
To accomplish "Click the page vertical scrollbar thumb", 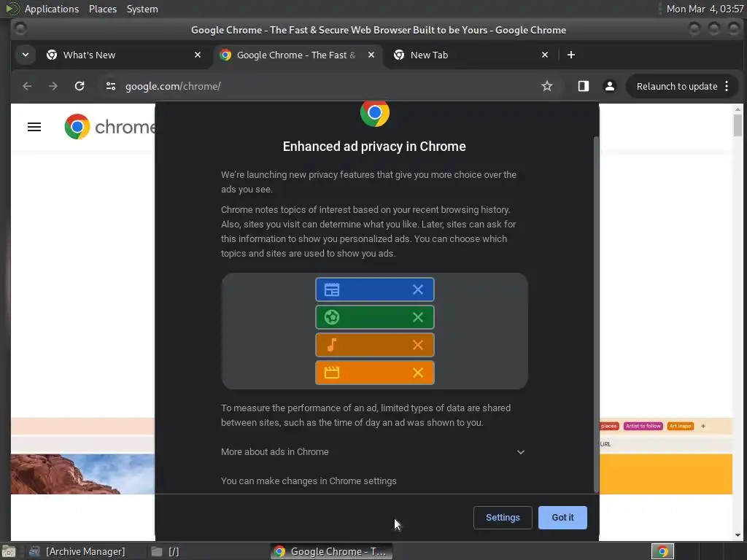I will click(738, 125).
